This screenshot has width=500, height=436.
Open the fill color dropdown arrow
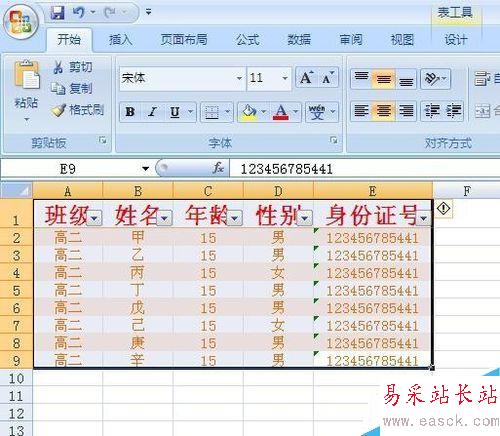click(x=263, y=112)
